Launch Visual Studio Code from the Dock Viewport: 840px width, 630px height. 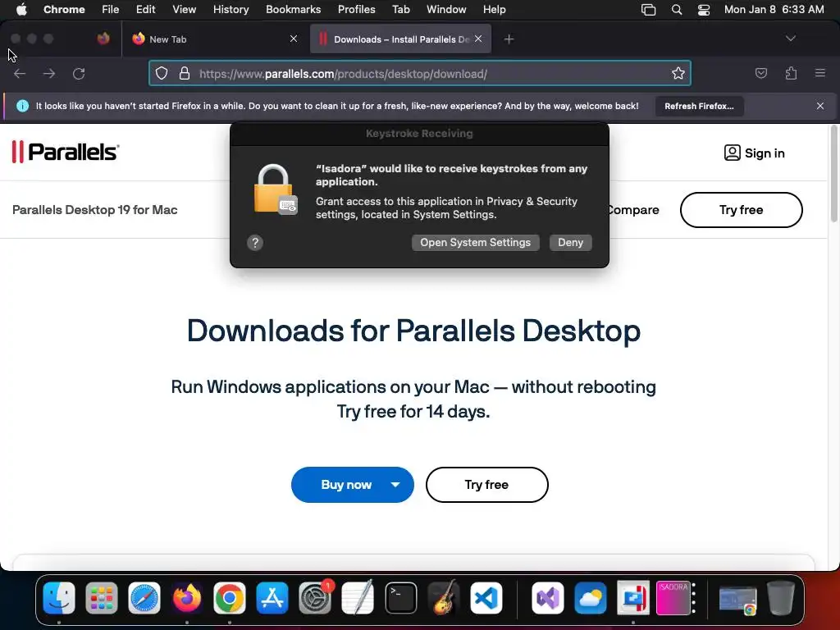[x=486, y=598]
